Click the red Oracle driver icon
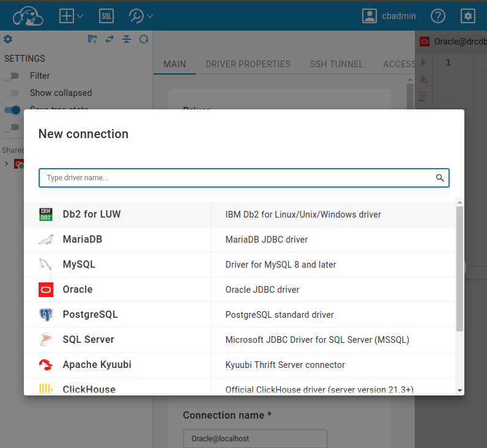Screen dimensions: 487x448 46,290
